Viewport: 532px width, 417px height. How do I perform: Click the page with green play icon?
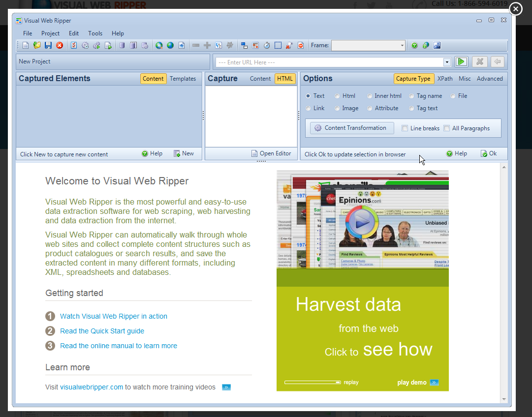[108, 45]
